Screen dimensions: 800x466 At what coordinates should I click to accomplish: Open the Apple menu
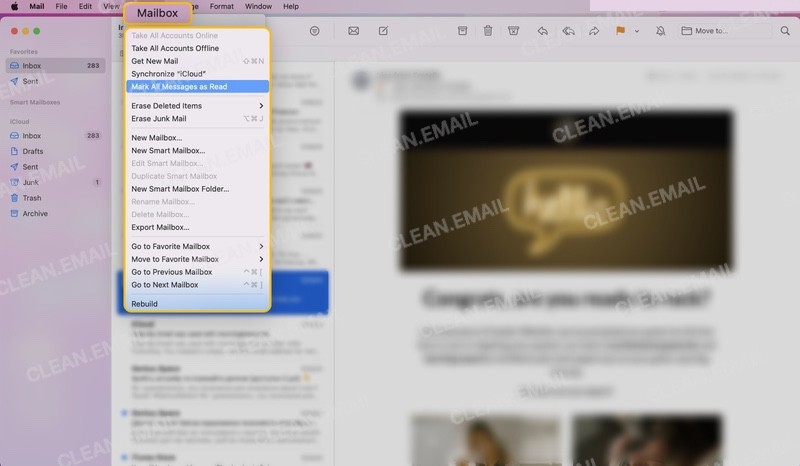(x=14, y=7)
